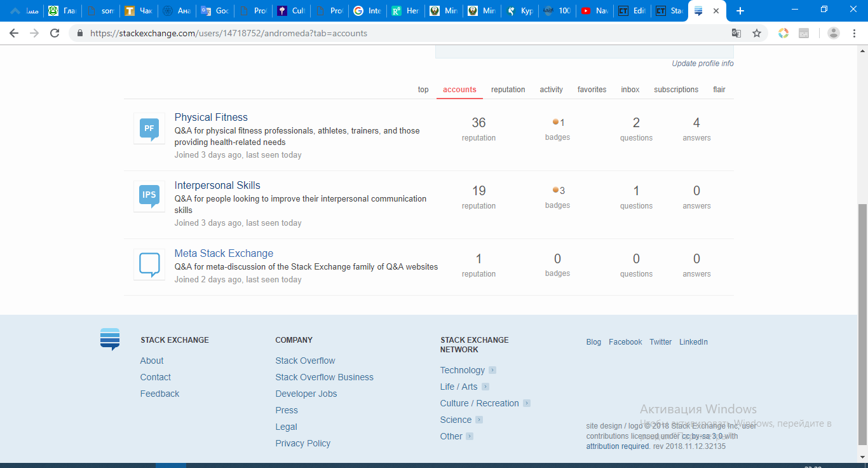Switch to the 'Cult' browser tab
The image size is (868, 468).
pyautogui.click(x=290, y=11)
